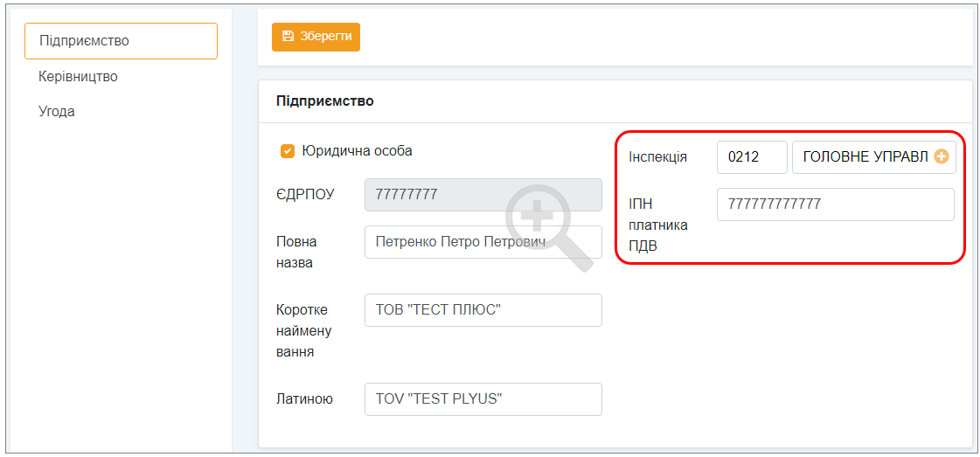Click the Інспекція label
Viewport: 980px width, 457px height.
click(x=657, y=157)
